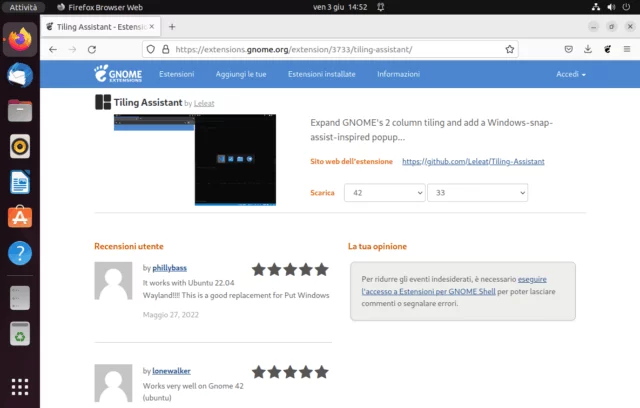Open Ubuntu Software from the dock
640x408 pixels.
click(x=19, y=217)
